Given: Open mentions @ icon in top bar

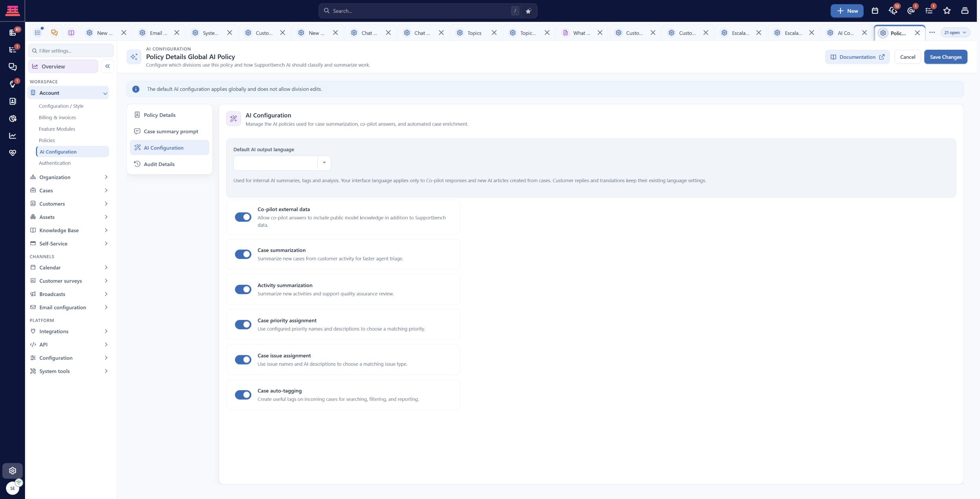Looking at the screenshot, I should 911,11.
